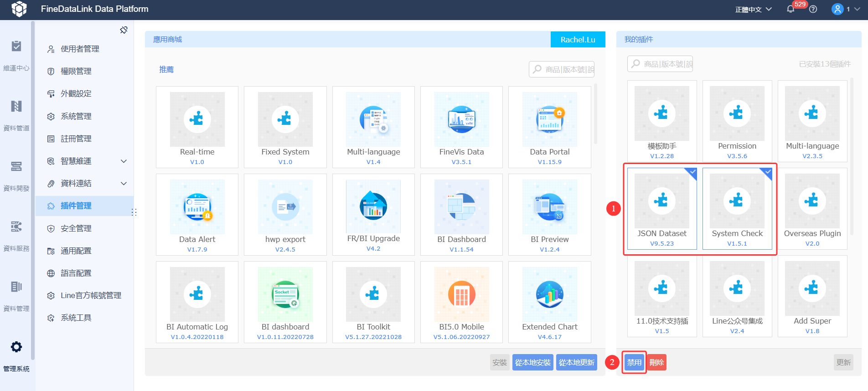Focus the 我的插件 search field
The image size is (868, 391).
(660, 64)
